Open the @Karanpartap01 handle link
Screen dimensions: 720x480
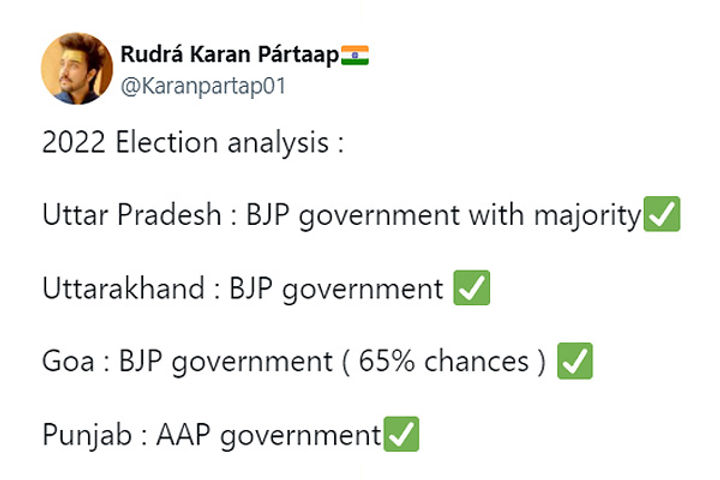(203, 86)
